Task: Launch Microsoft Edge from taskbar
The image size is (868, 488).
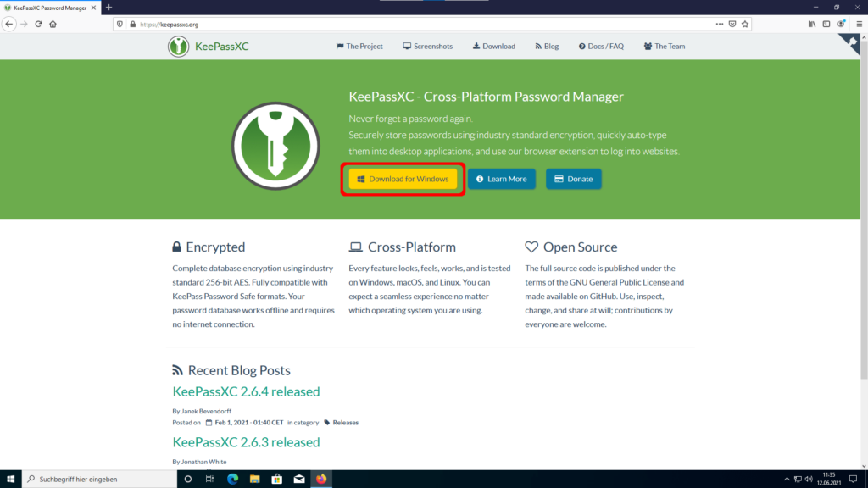Action: [x=232, y=480]
